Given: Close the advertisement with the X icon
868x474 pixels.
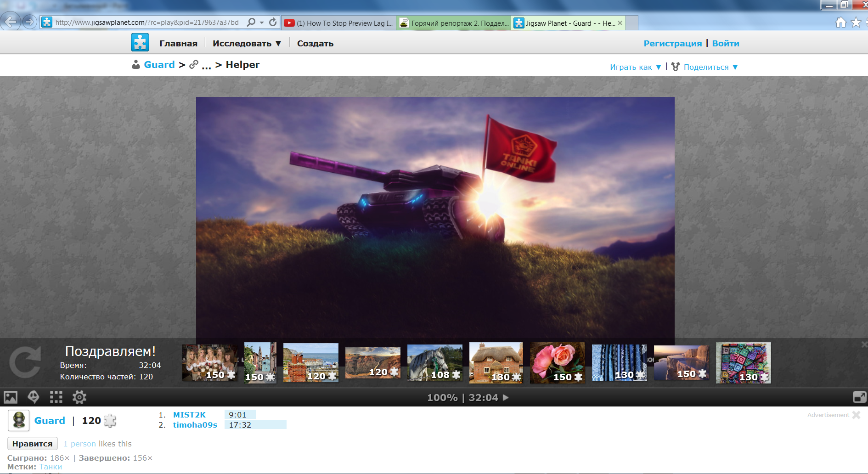Looking at the screenshot, I should click(856, 415).
